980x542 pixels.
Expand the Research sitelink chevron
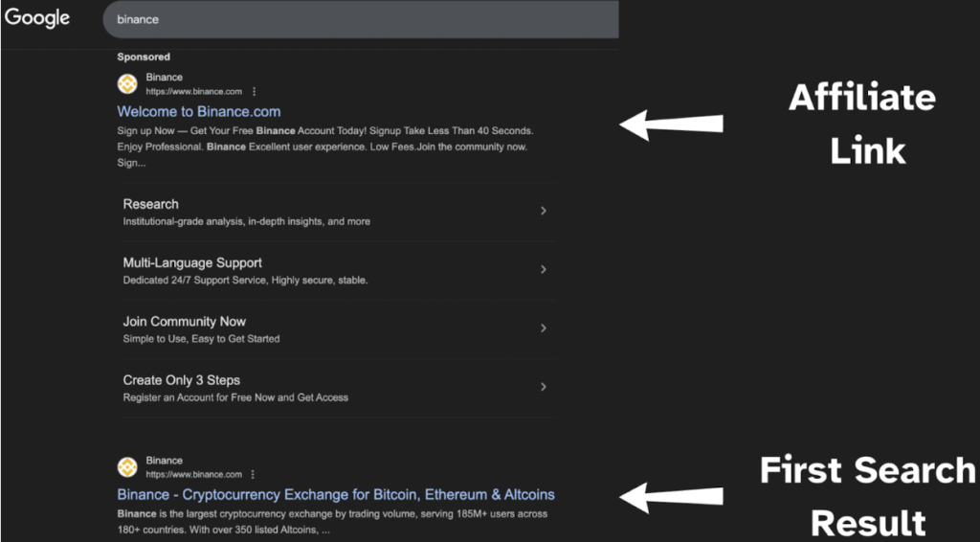tap(544, 211)
